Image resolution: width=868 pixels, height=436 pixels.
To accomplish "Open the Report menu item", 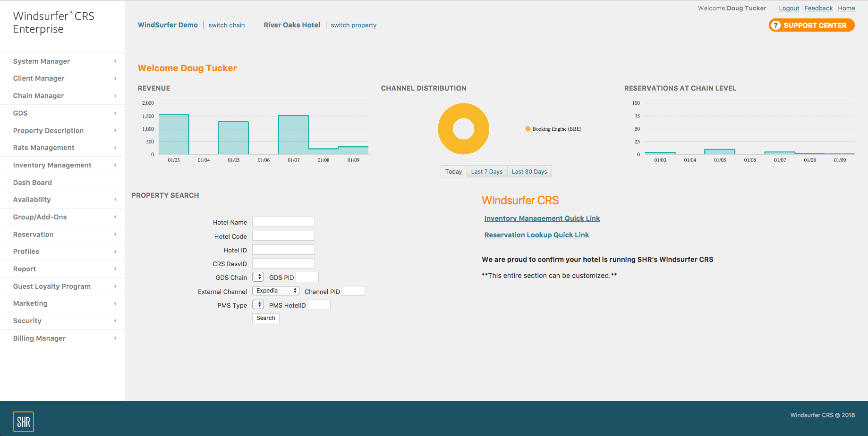I will (x=62, y=269).
